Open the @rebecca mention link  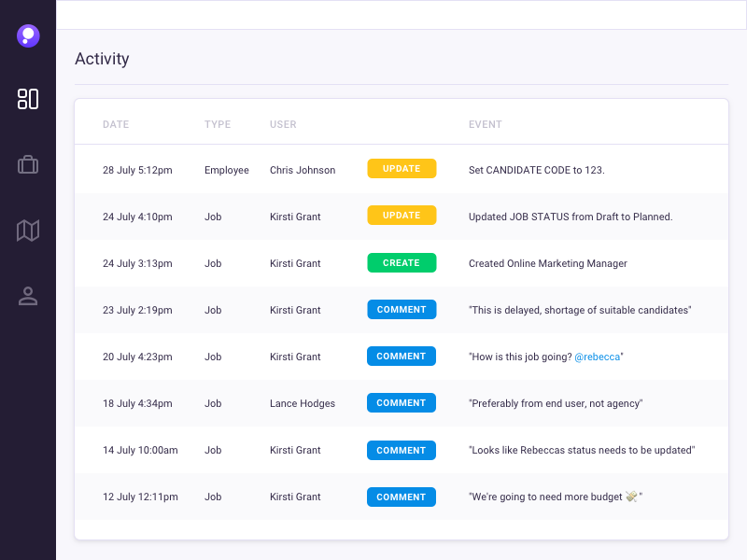click(x=598, y=357)
